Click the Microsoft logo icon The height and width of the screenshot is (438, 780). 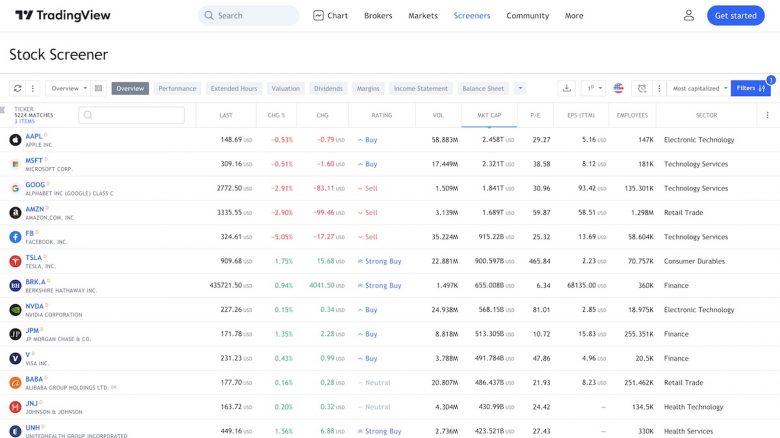[15, 164]
